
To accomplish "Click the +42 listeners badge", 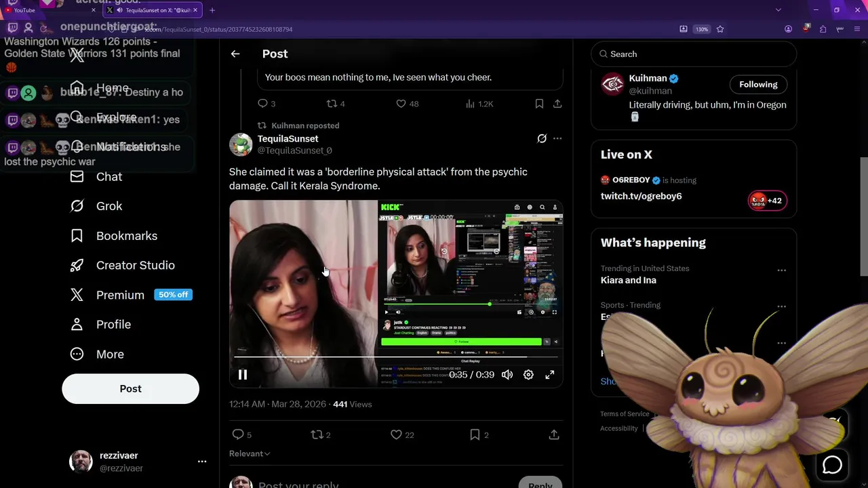I will coord(768,201).
